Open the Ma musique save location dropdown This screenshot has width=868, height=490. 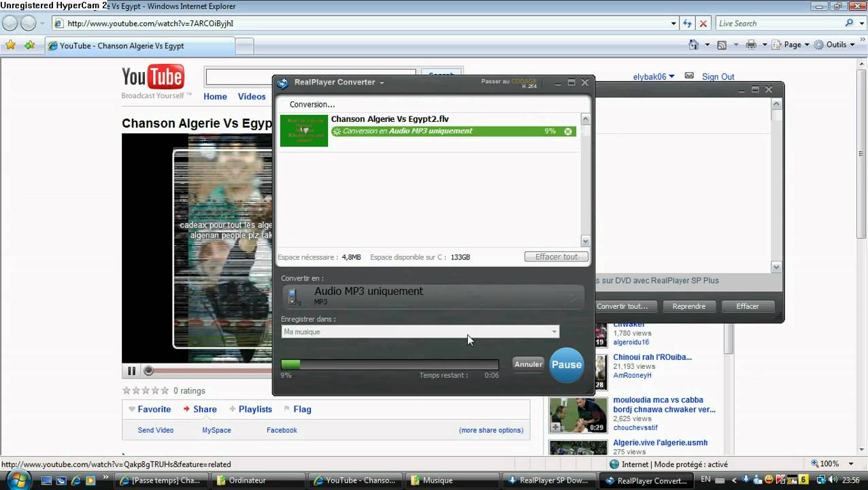[x=420, y=331]
